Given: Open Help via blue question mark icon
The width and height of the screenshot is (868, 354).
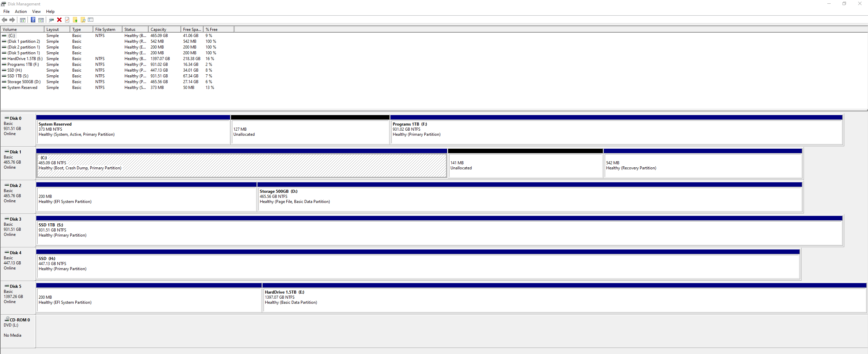Looking at the screenshot, I should [x=33, y=20].
